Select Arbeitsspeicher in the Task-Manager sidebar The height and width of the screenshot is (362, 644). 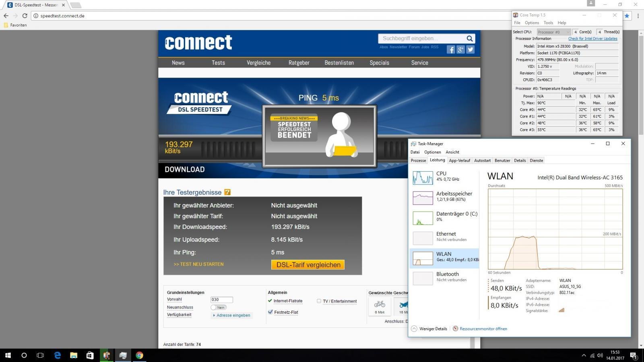point(444,197)
